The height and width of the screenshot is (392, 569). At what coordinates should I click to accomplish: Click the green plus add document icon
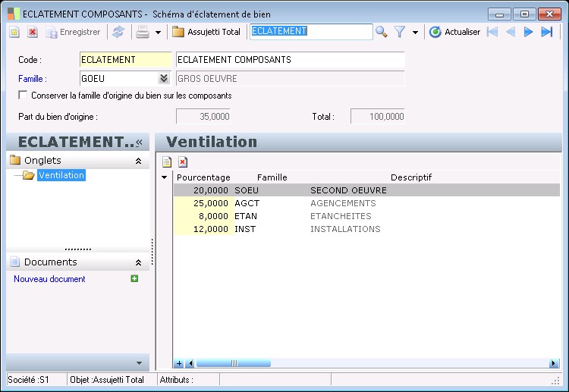[134, 278]
